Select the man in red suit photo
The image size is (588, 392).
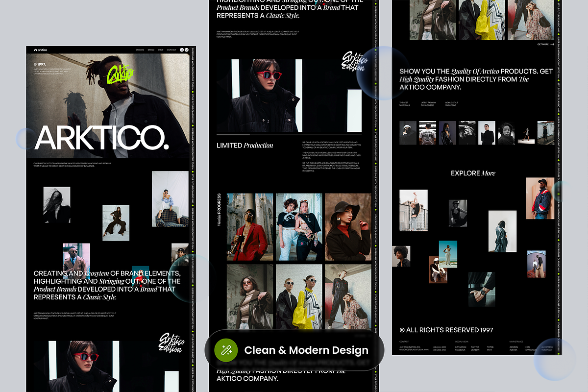click(x=250, y=227)
